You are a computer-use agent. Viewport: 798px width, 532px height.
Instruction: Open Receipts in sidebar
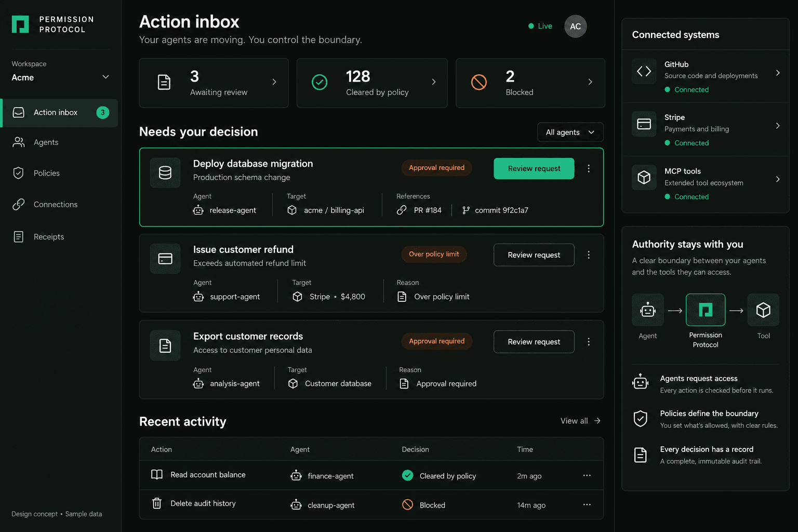pos(48,237)
